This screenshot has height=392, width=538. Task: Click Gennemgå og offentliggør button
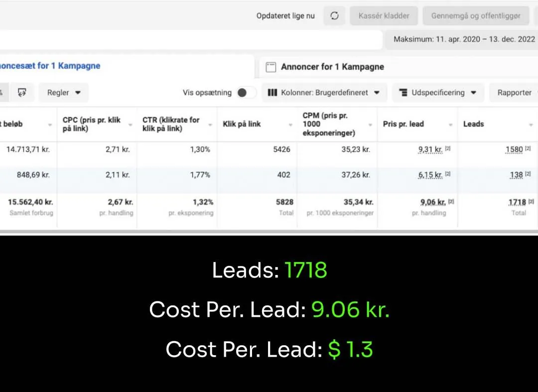(476, 16)
